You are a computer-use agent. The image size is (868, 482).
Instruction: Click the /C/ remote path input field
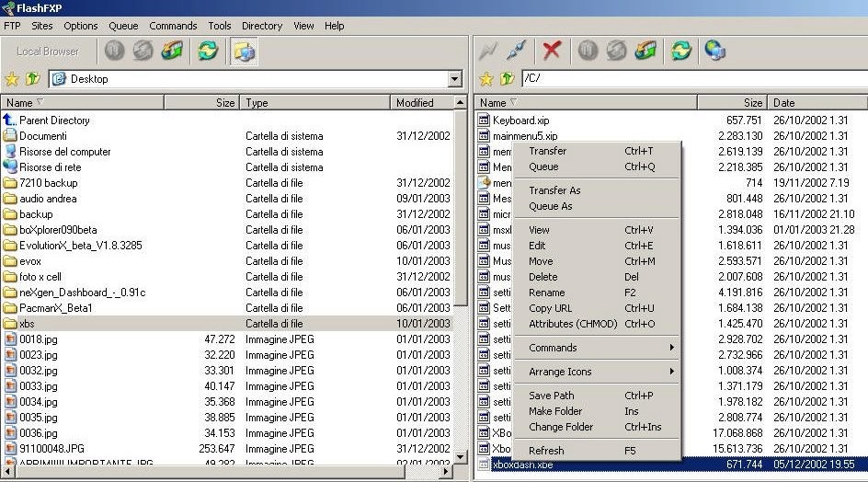(690, 79)
